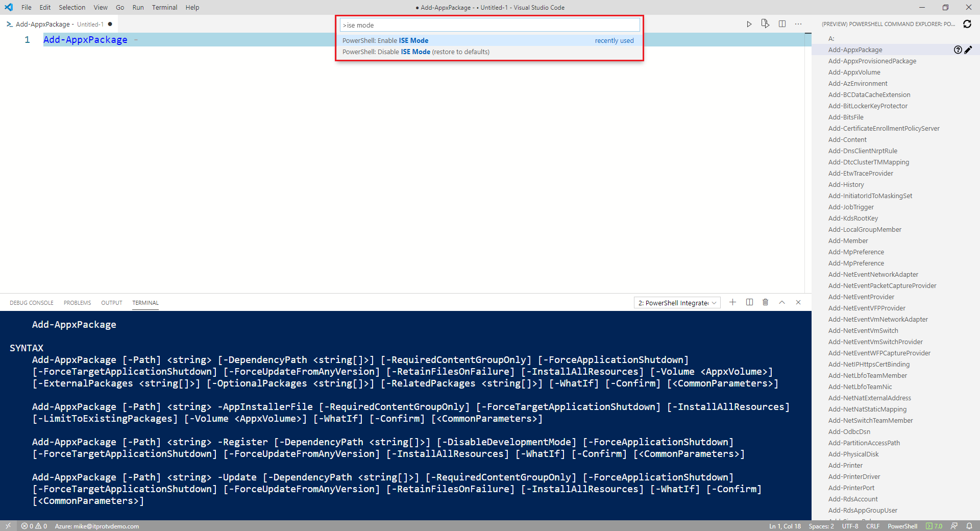Split the editor to the right
Viewport: 980px width, 531px height.
782,24
